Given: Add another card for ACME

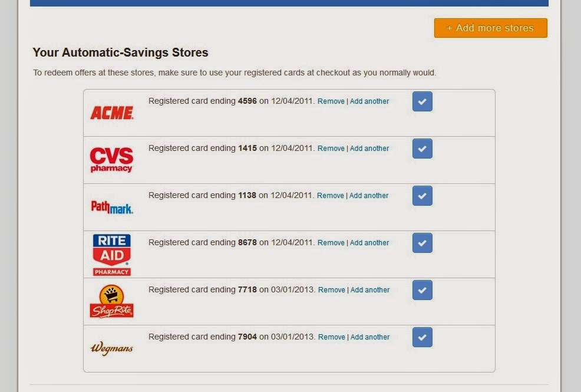Looking at the screenshot, I should click(369, 101).
